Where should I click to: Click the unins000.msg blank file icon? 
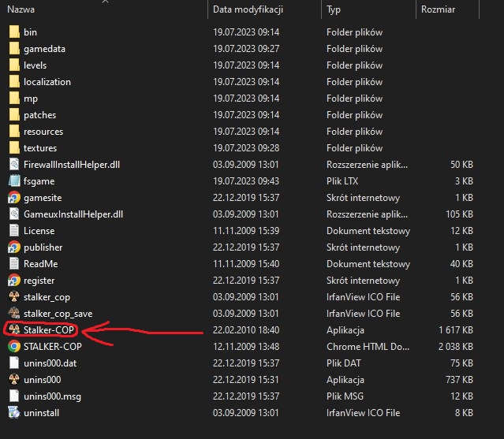(14, 396)
